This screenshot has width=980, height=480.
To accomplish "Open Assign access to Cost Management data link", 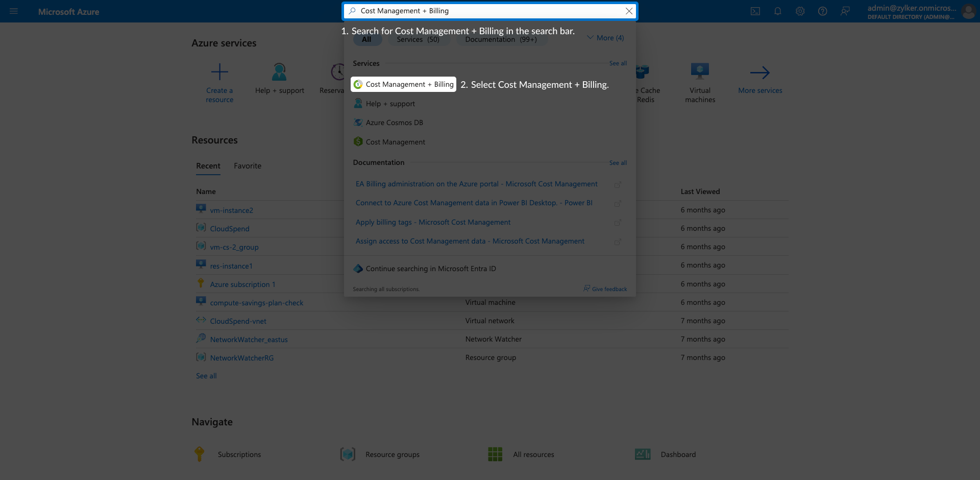I will pos(470,241).
